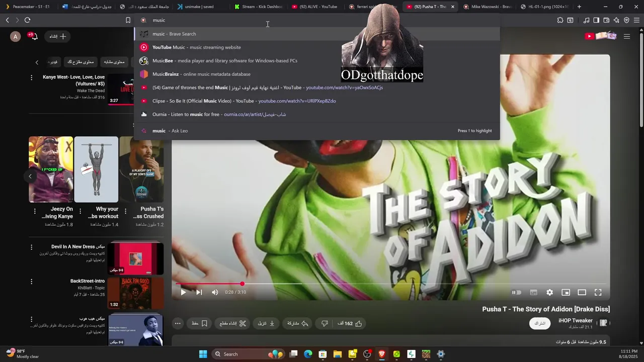Toggle Brave sidebar panel
This screenshot has width=644, height=362.
[596, 20]
